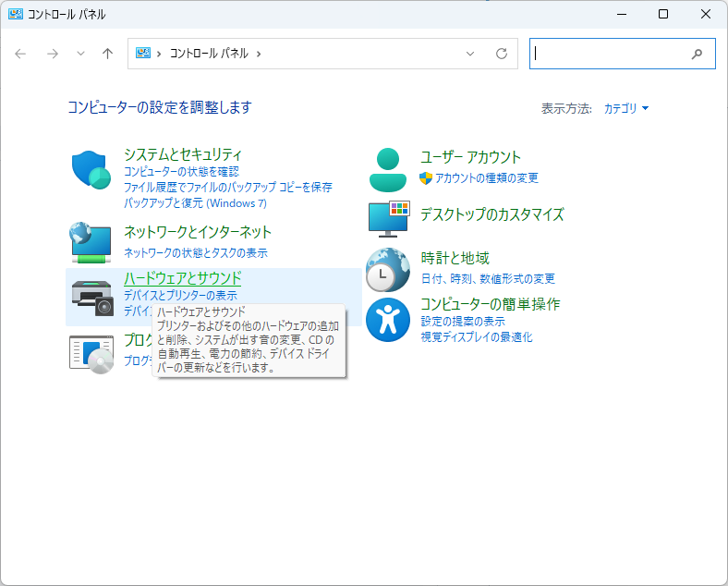Viewport: 728px width, 586px height.
Task: Minimize the Control Panel window
Action: click(x=622, y=15)
